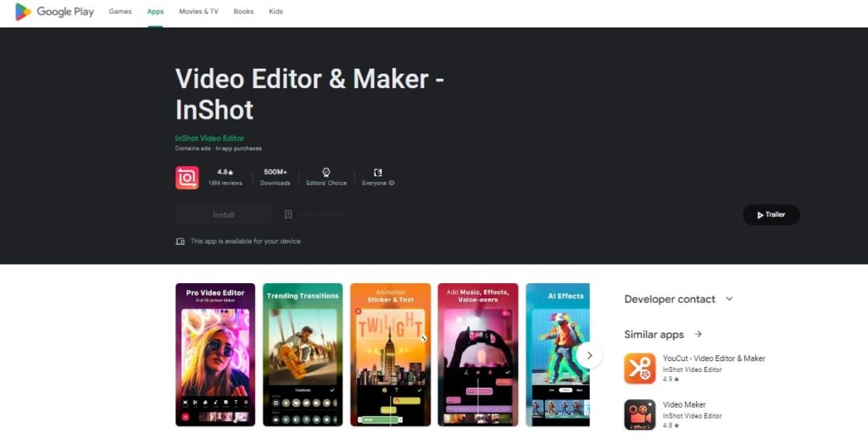The height and width of the screenshot is (445, 868).
Task: Click the 4.8 star rating
Action: click(225, 172)
